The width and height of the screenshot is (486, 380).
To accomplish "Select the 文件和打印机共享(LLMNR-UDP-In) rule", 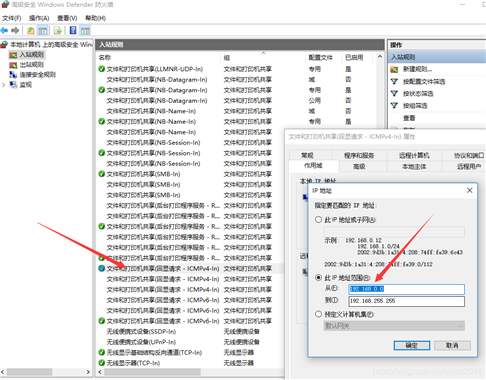I will coord(155,69).
